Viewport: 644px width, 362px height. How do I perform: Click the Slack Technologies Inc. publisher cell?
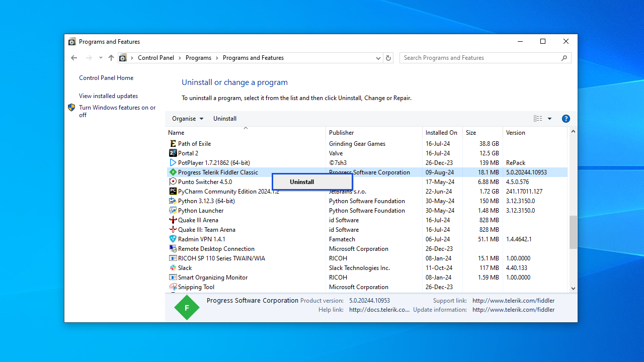coord(359,268)
